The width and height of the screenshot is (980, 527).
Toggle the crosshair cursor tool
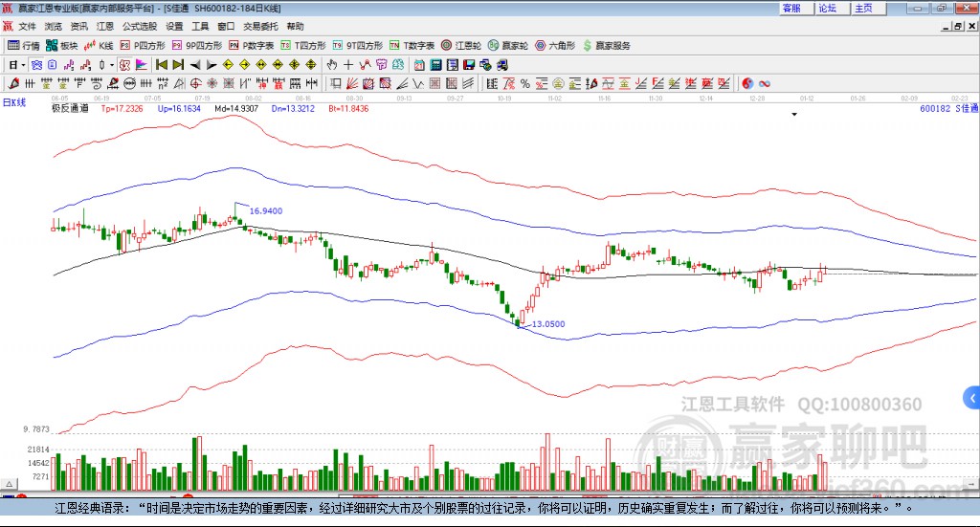(348, 65)
